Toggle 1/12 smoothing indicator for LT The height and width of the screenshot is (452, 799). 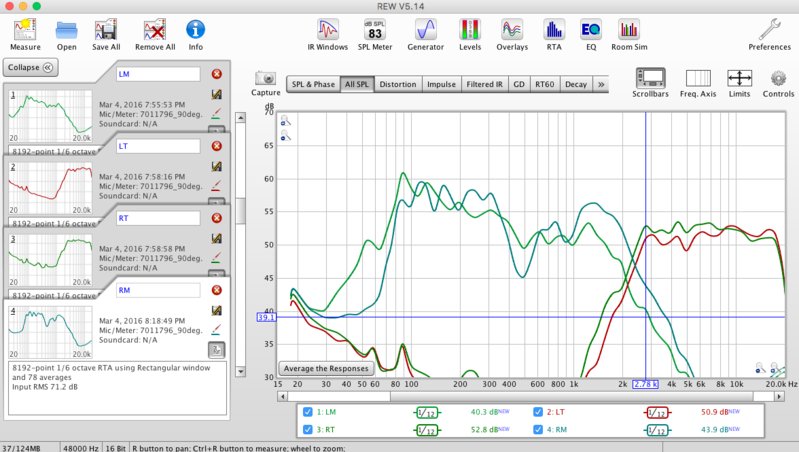coord(657,412)
